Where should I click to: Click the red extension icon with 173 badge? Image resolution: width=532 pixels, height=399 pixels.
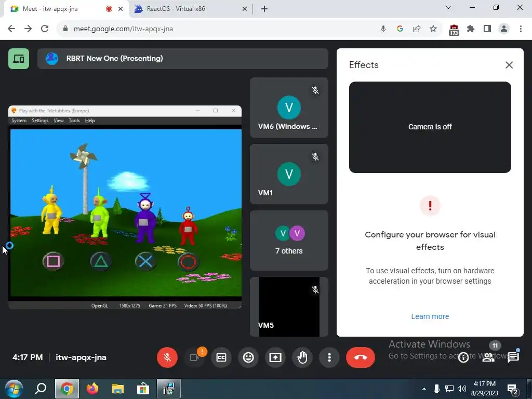tap(454, 30)
